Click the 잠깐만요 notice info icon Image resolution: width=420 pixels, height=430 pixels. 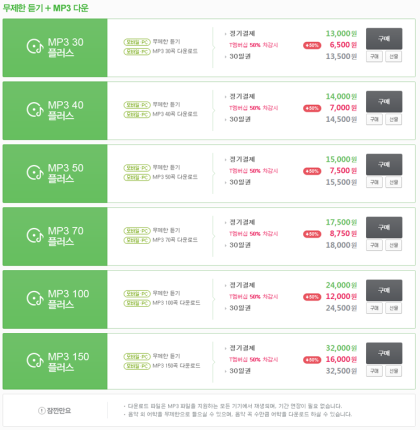(x=42, y=411)
